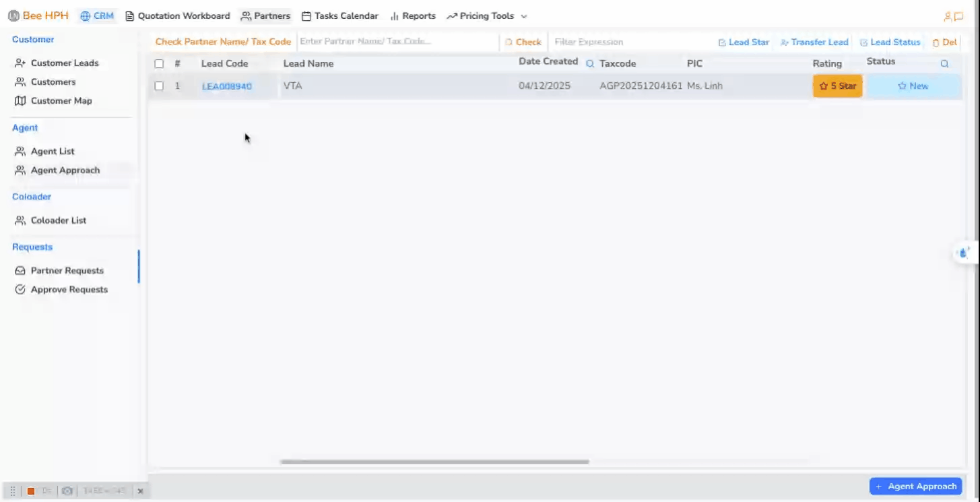Open the user profile icon
Screen dimensions: 980x502
click(x=948, y=16)
